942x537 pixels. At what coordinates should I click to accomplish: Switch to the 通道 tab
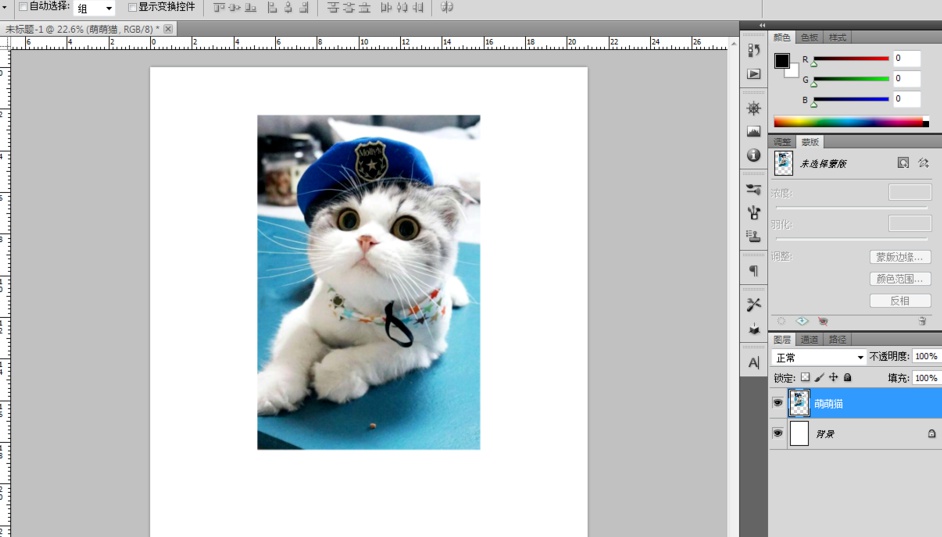[x=809, y=339]
